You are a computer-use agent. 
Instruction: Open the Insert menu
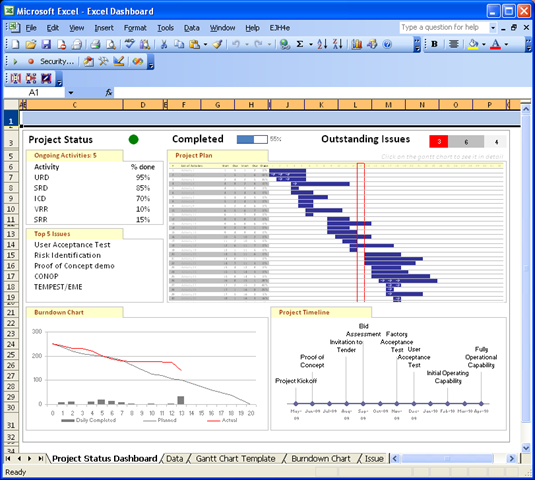pyautogui.click(x=104, y=28)
